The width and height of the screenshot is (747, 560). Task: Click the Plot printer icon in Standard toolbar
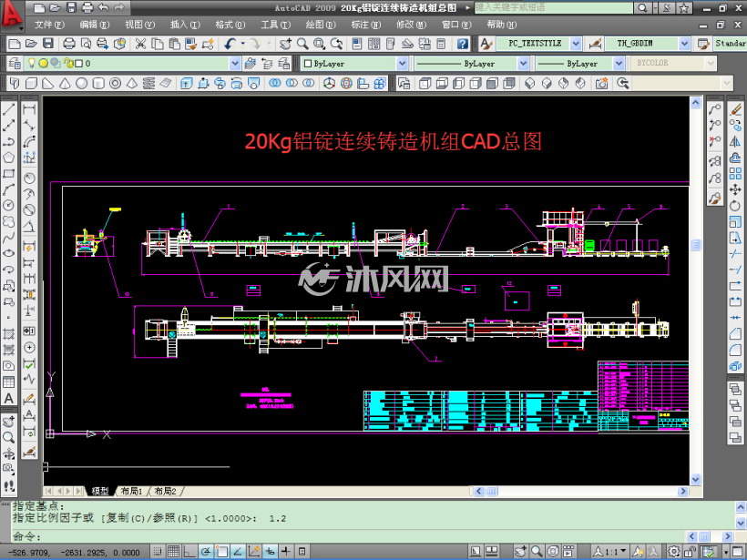(69, 44)
